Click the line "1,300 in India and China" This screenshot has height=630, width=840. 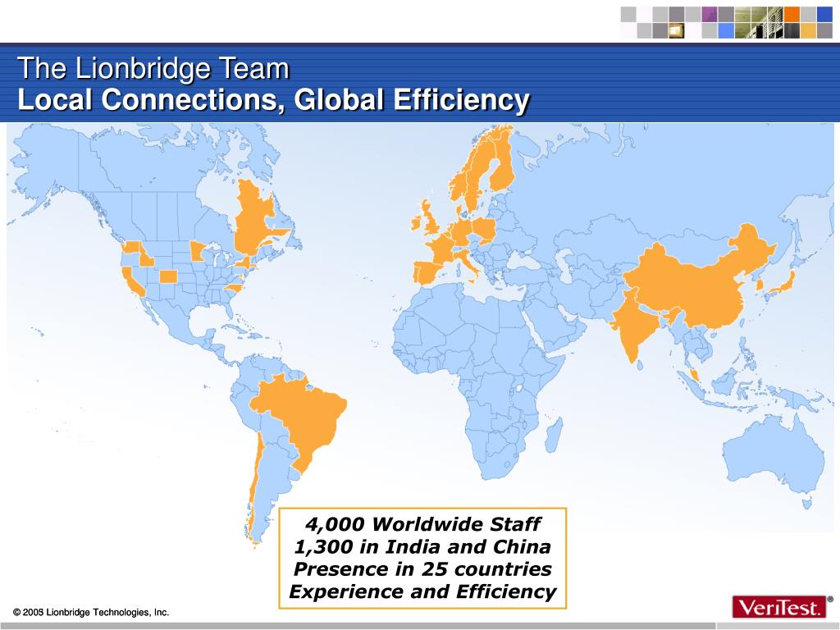tap(422, 546)
